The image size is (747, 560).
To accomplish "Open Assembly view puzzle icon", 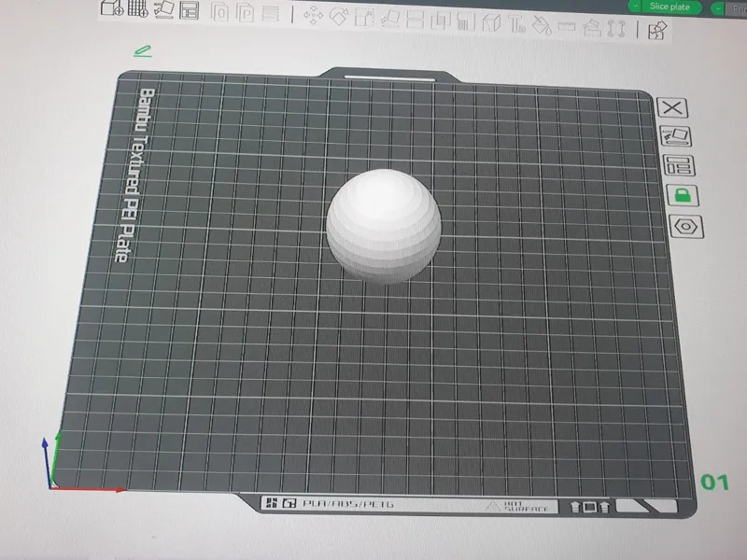I will tap(657, 31).
